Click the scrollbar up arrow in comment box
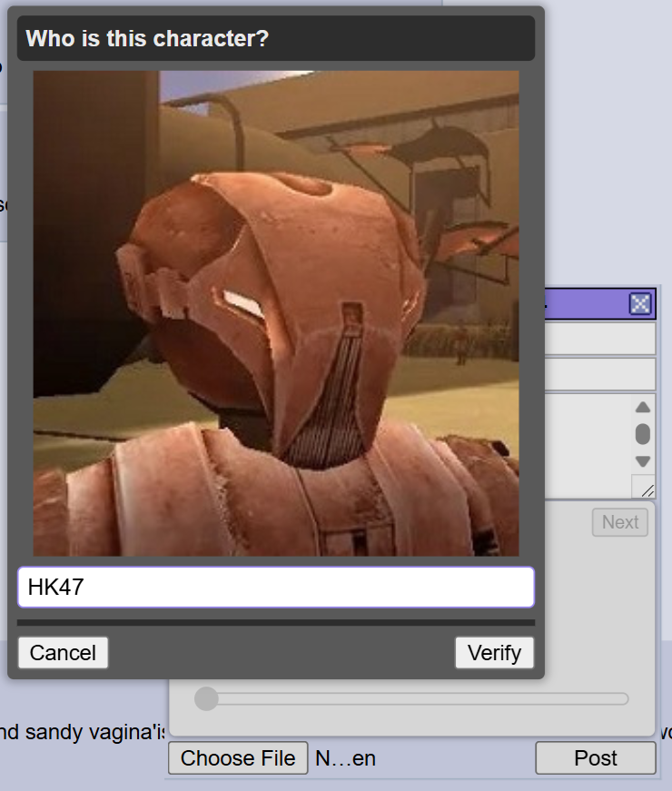The image size is (672, 791). 643,407
